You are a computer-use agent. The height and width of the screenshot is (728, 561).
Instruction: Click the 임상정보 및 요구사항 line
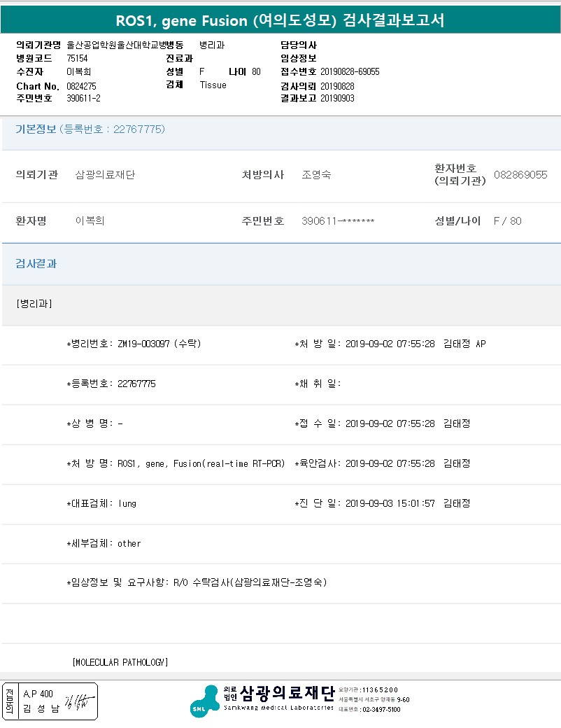[197, 582]
